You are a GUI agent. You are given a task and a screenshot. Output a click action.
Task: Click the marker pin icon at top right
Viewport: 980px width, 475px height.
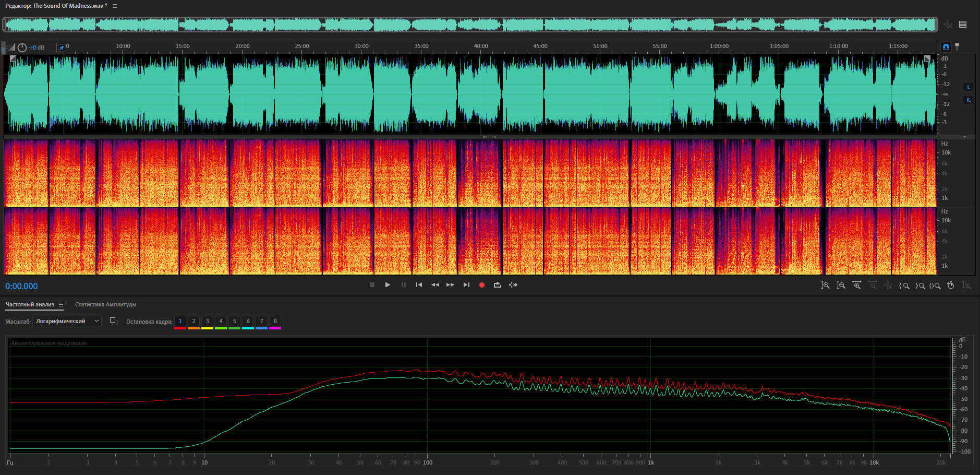[957, 46]
